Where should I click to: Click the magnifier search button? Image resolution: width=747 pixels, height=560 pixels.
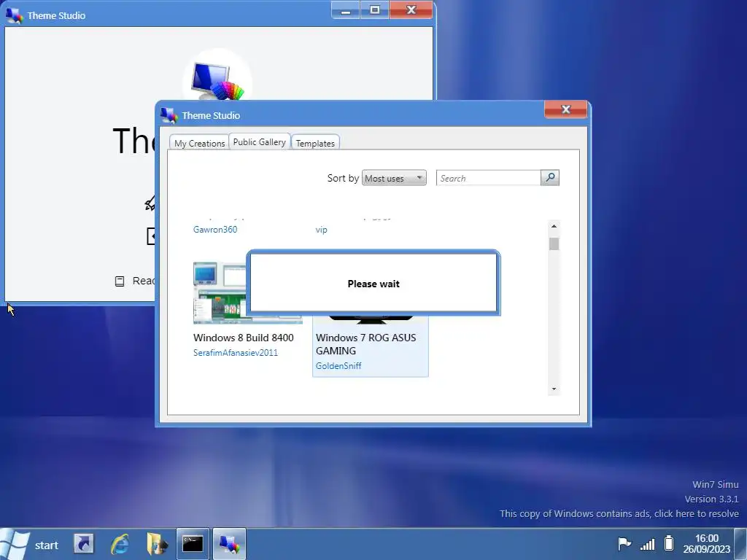tap(550, 178)
